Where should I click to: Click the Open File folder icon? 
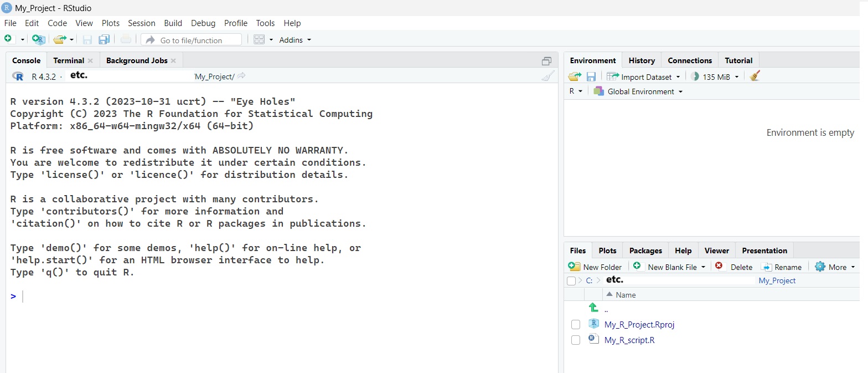(59, 39)
